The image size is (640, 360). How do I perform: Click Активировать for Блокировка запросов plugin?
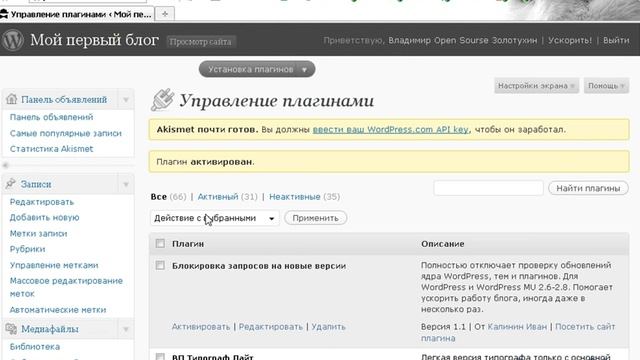[x=201, y=327]
